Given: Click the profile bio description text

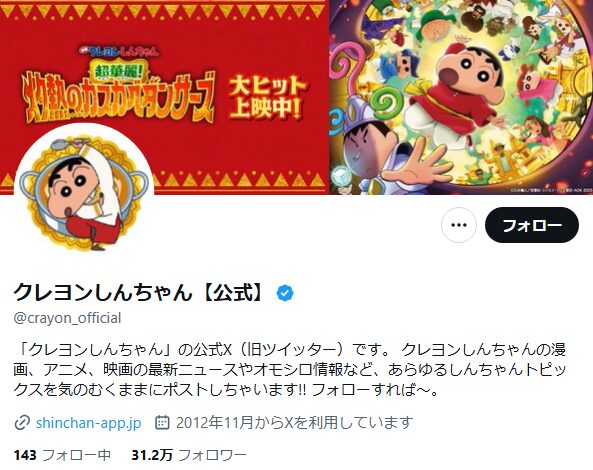Looking at the screenshot, I should click(290, 370).
